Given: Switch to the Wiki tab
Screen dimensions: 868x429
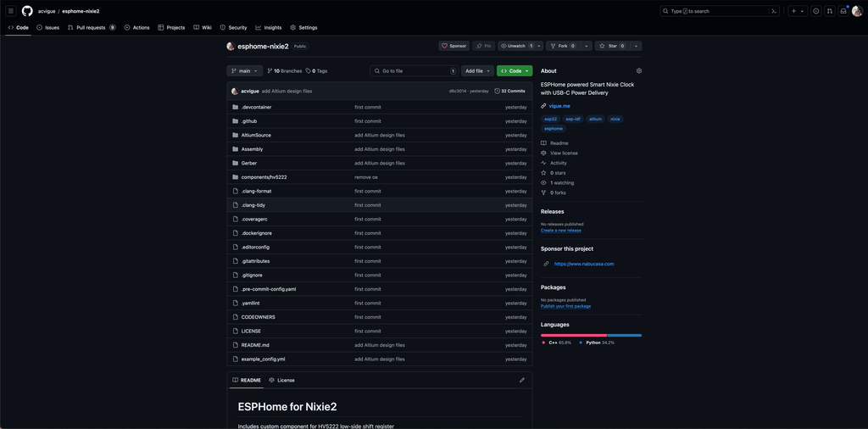Looking at the screenshot, I should [203, 27].
